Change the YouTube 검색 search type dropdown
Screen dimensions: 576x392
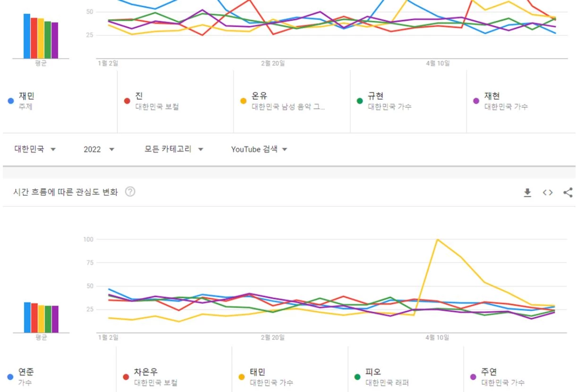[x=259, y=149]
